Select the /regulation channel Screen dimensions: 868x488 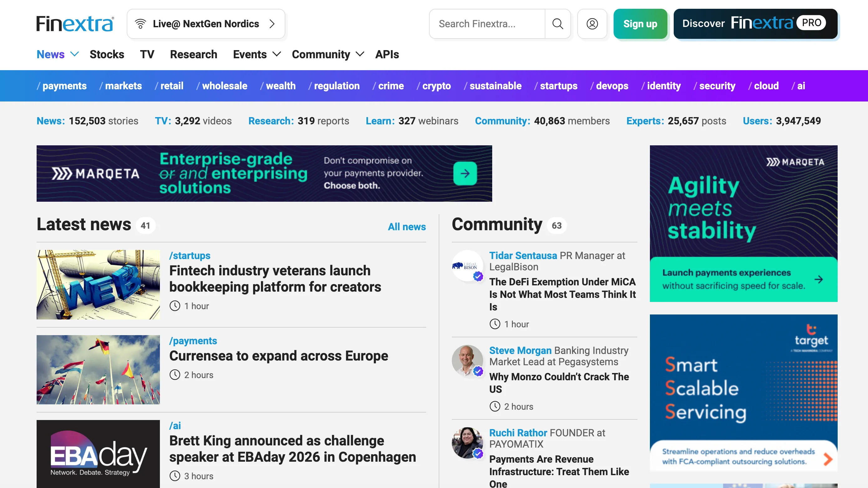pyautogui.click(x=334, y=86)
